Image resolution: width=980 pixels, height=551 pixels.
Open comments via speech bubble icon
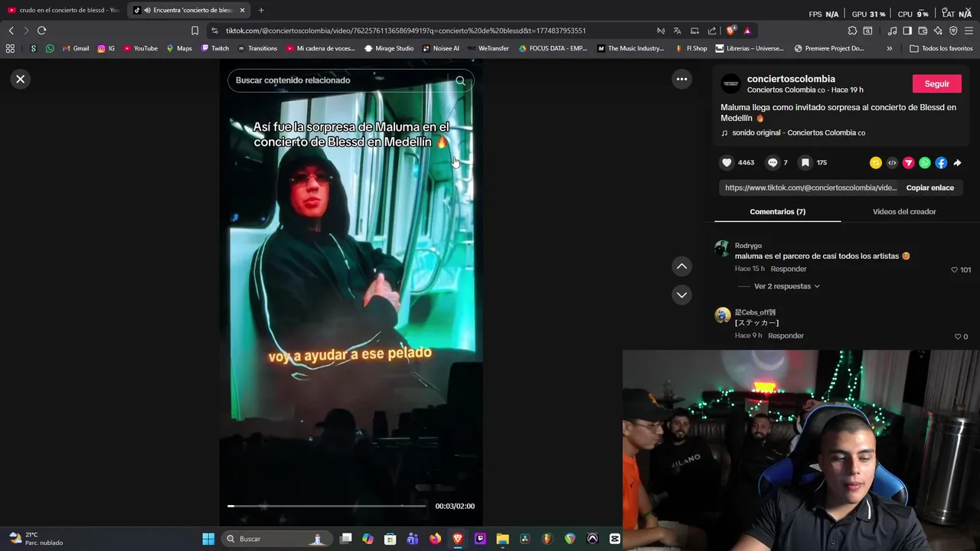[x=773, y=162]
